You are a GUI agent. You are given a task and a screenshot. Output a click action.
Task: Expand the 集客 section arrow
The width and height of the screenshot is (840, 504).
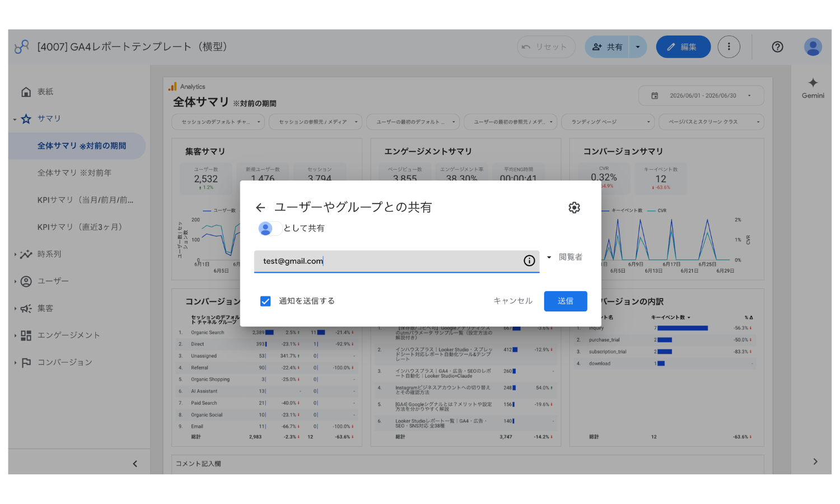(15, 309)
